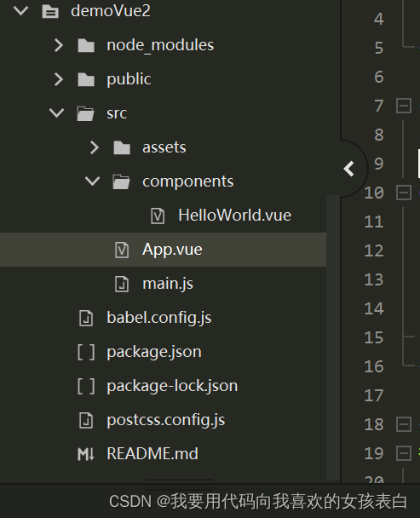Screen dimensions: 420x518
Task: Click line number 15 in the gutter
Action: (374, 337)
